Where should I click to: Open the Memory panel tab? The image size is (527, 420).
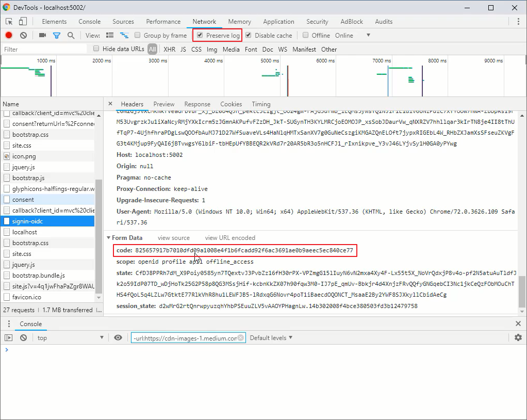(x=239, y=22)
